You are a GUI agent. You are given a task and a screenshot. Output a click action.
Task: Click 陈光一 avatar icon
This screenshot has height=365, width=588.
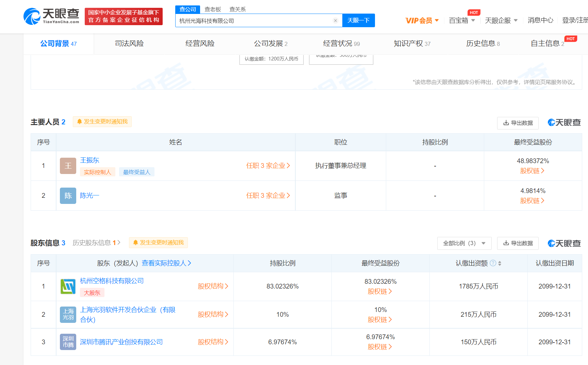pos(68,196)
